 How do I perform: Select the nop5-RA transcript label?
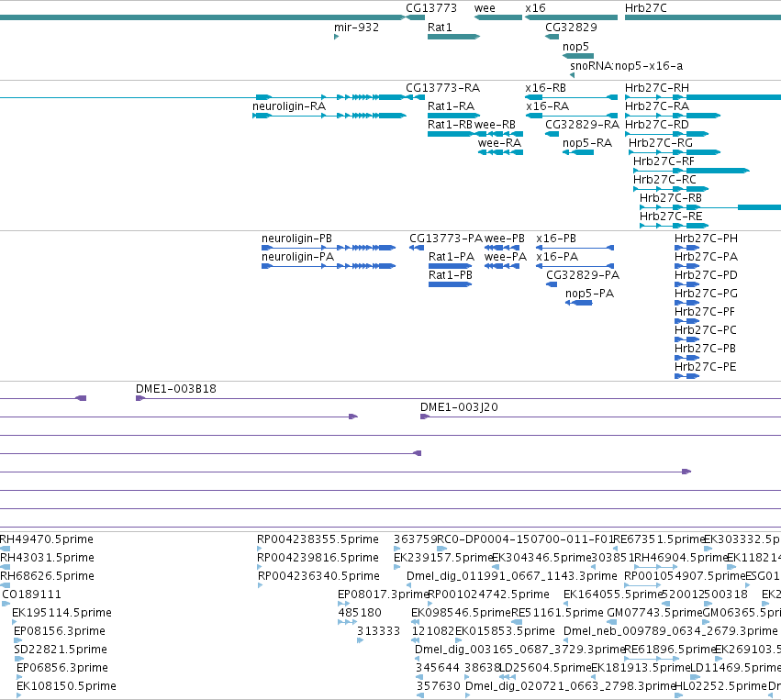(587, 143)
